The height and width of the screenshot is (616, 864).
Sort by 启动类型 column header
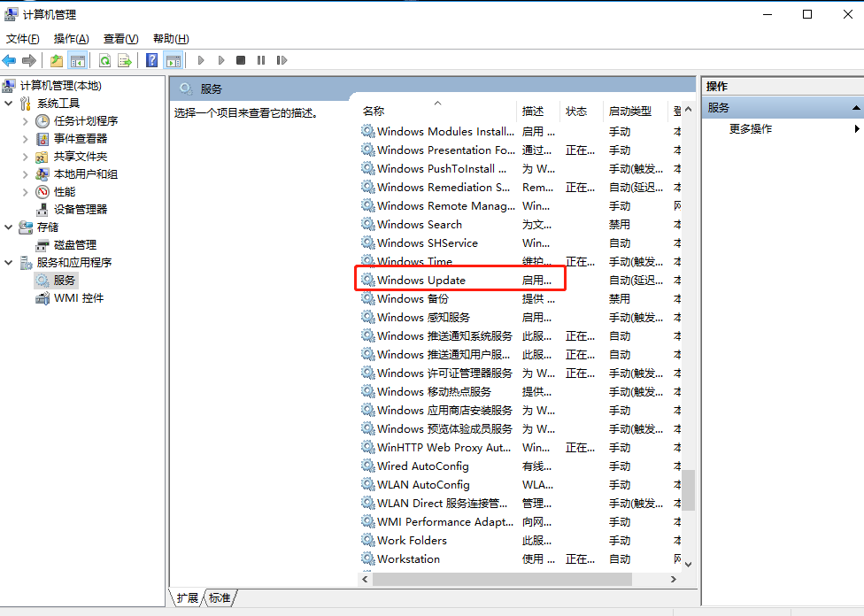(630, 112)
